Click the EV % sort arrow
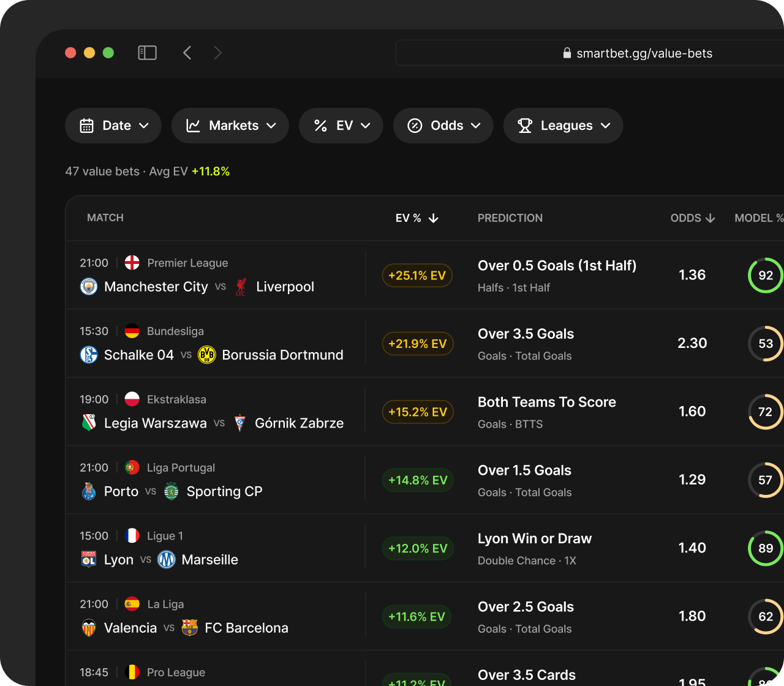 [x=434, y=218]
